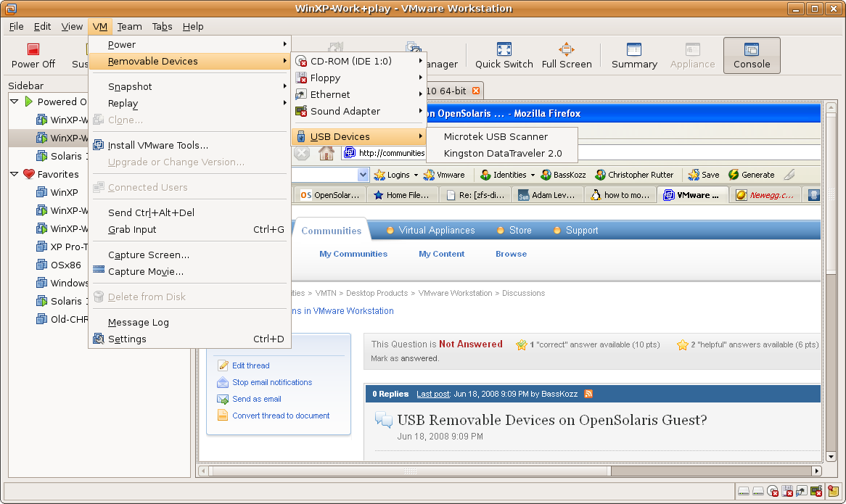Collapse the Powered On tree group
This screenshot has width=846, height=504.
pos(15,102)
